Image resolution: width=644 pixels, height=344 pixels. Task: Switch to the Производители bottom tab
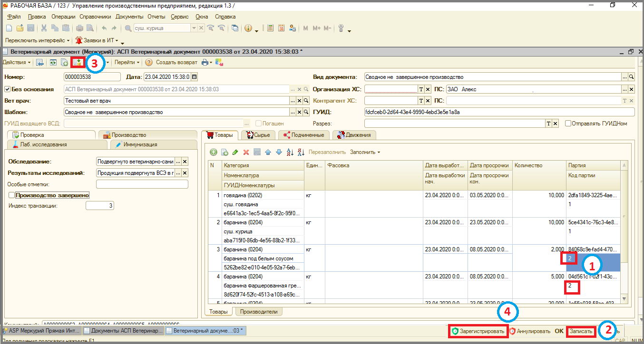[x=259, y=312]
